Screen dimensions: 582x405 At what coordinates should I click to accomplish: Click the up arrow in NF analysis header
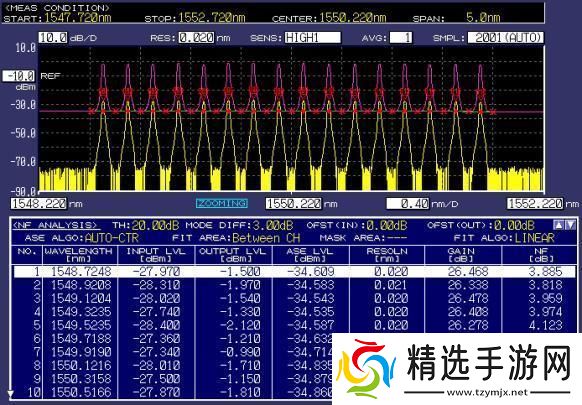(x=558, y=225)
